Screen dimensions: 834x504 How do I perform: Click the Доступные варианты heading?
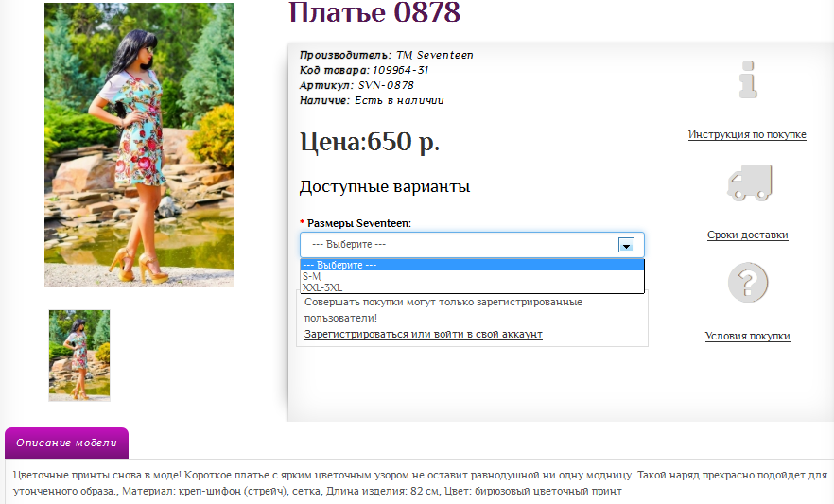coord(385,186)
